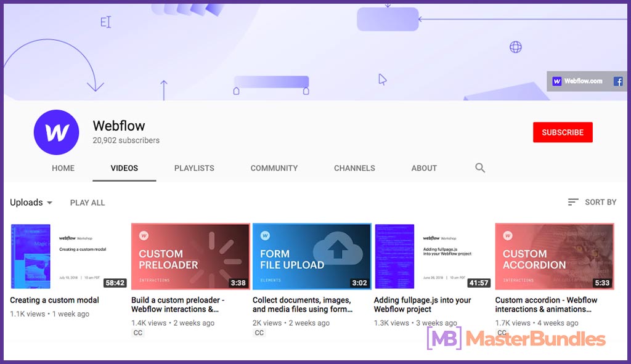Click '1.4K views • 2 weeks ago' text
Screen dimensions: 631x364
point(173,323)
